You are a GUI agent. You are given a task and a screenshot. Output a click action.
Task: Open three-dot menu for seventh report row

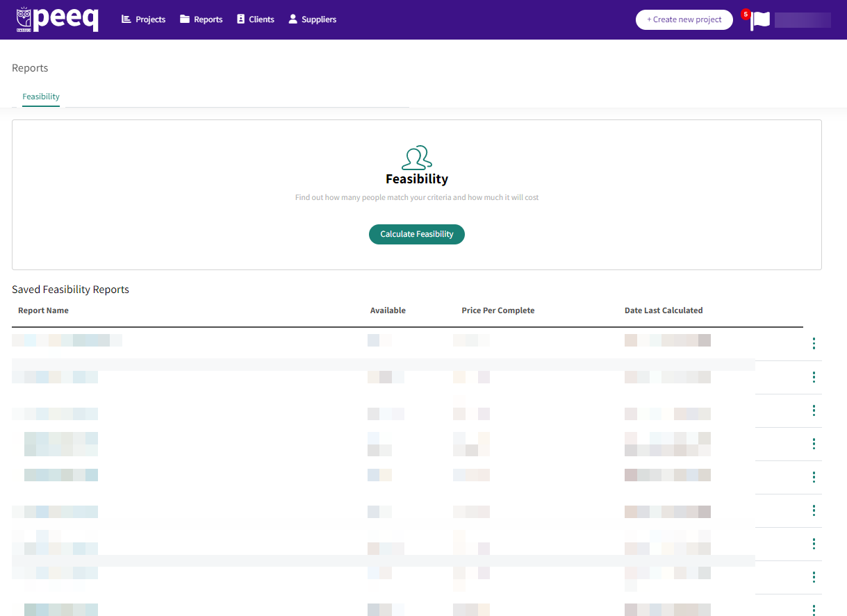[x=814, y=544]
